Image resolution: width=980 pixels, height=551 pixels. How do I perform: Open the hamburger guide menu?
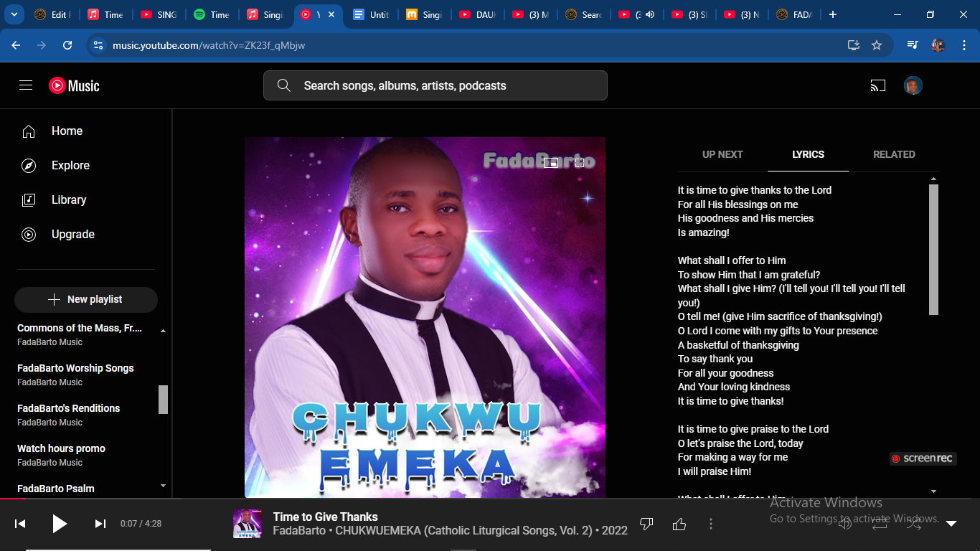pyautogui.click(x=26, y=85)
